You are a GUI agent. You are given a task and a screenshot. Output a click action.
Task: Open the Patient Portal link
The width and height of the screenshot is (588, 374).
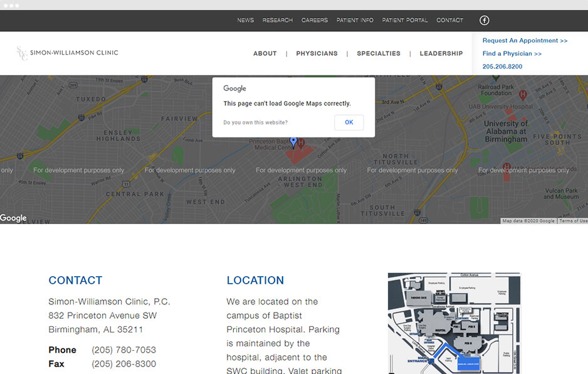[x=405, y=20]
